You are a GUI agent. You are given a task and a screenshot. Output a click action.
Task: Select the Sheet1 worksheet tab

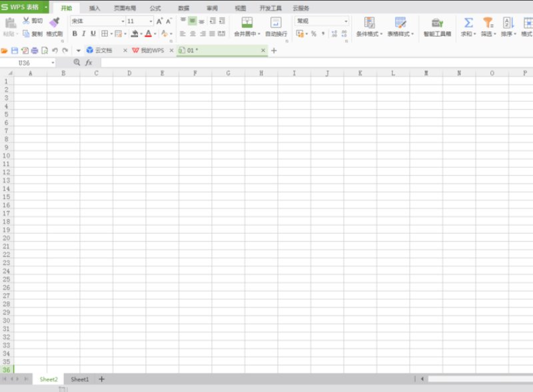click(80, 379)
